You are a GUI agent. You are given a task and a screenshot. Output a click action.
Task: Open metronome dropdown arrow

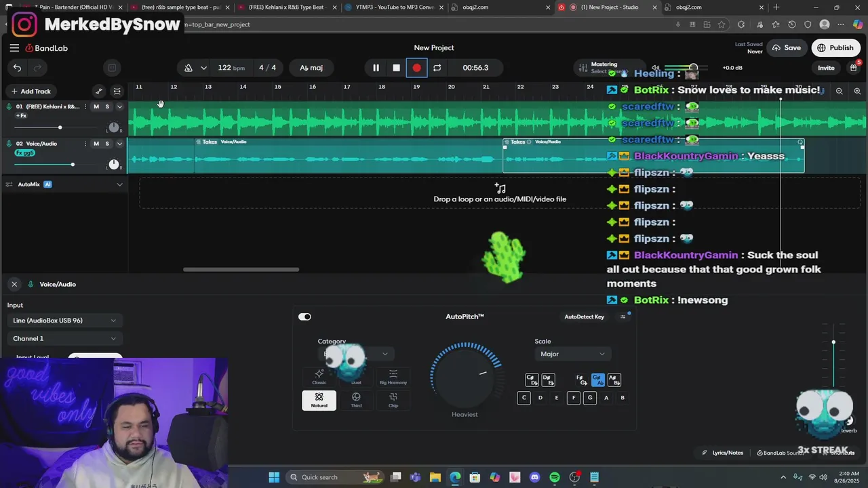[203, 68]
